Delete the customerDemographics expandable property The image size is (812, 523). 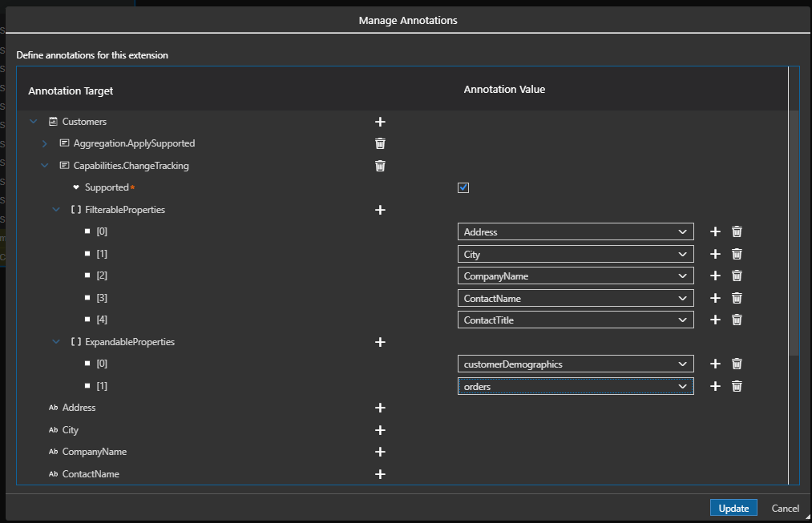[737, 364]
